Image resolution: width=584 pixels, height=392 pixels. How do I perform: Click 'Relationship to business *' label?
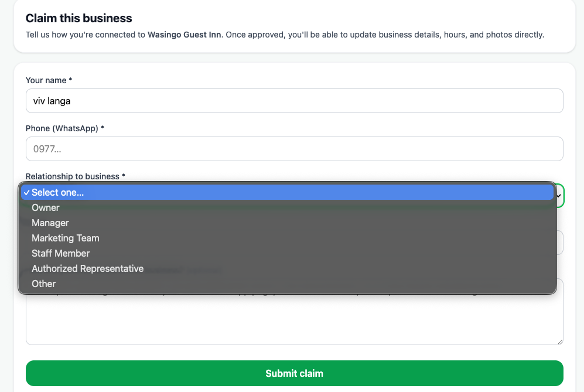tap(75, 176)
